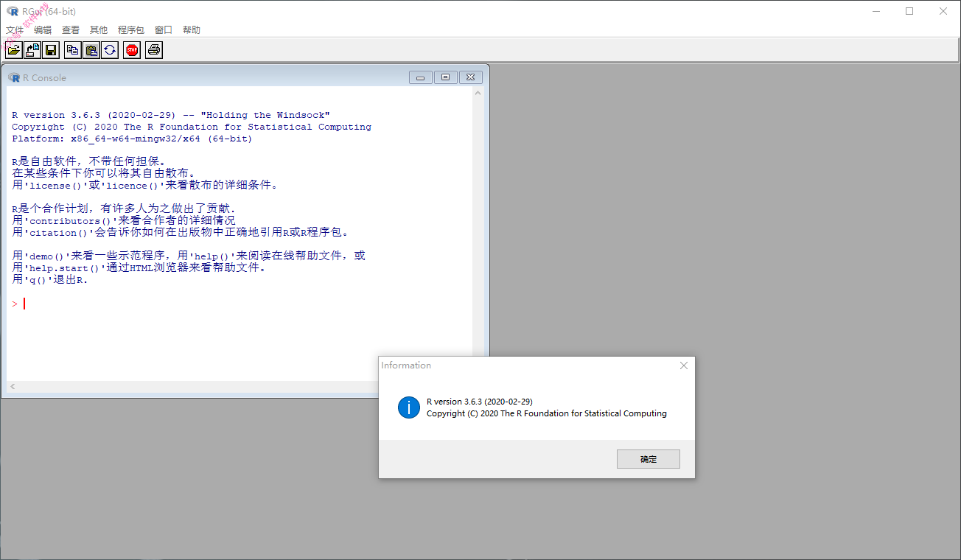Viewport: 961px width, 560px height.
Task: Click the R logo in RGui title bar
Action: click(12, 11)
